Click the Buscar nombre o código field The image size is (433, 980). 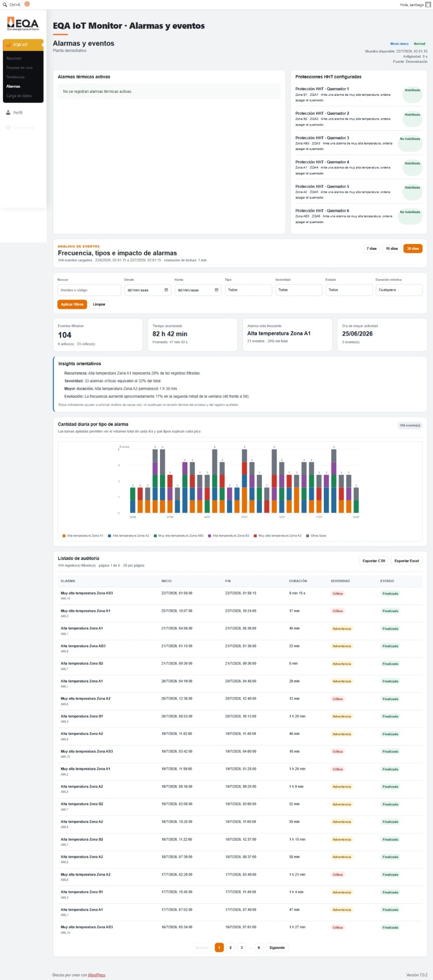pyautogui.click(x=89, y=290)
